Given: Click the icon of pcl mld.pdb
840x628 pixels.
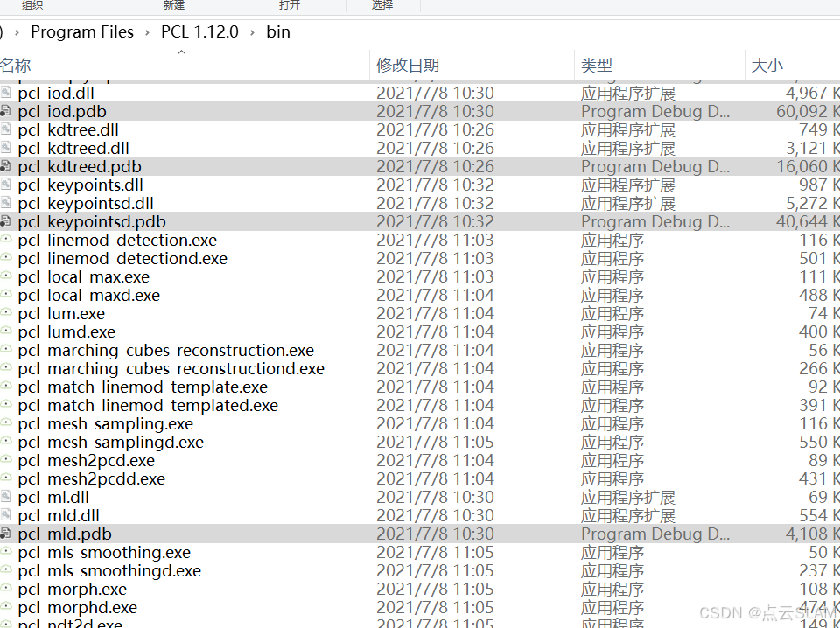Looking at the screenshot, I should [5, 534].
